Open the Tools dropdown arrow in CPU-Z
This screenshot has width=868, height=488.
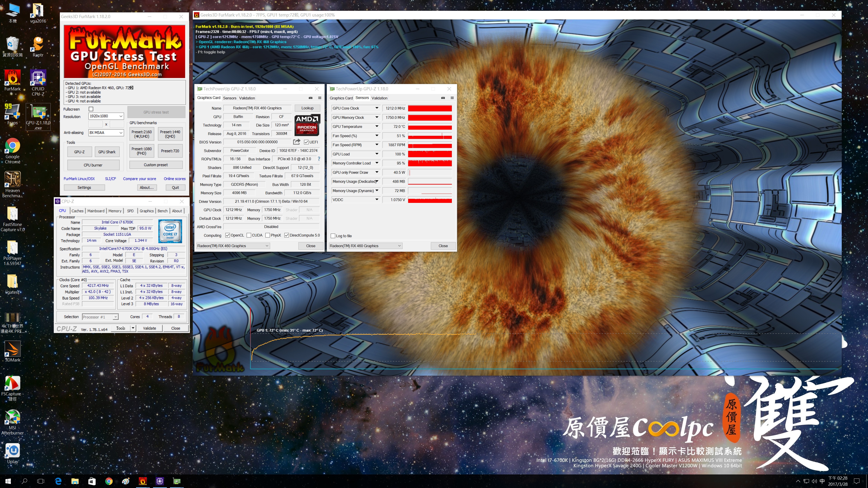click(x=133, y=328)
